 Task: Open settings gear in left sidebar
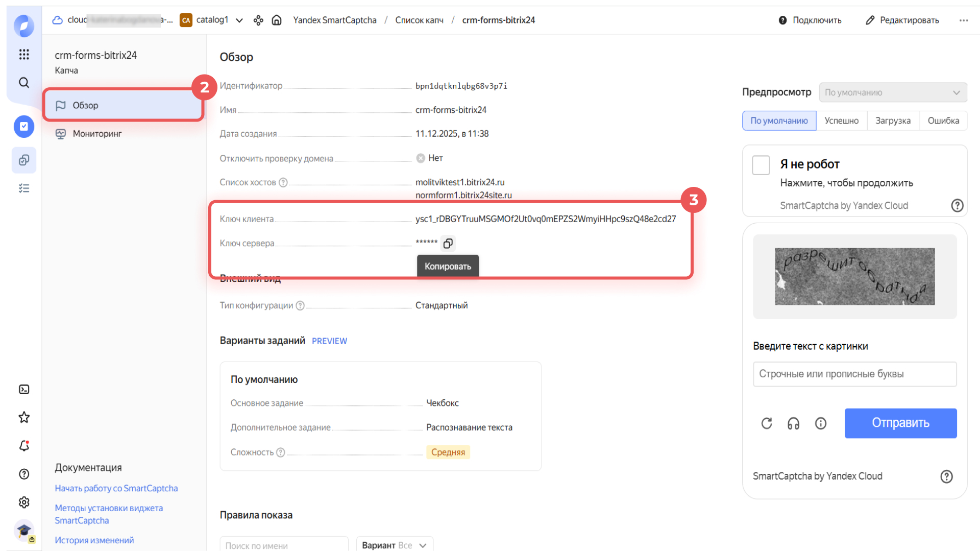point(24,502)
